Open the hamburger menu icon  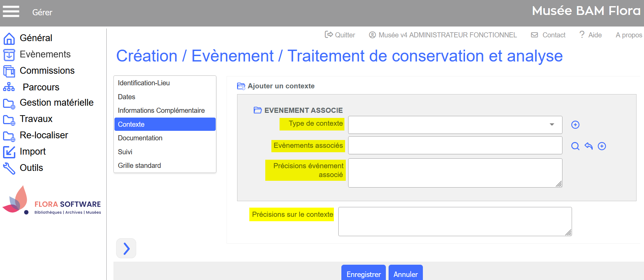[11, 12]
